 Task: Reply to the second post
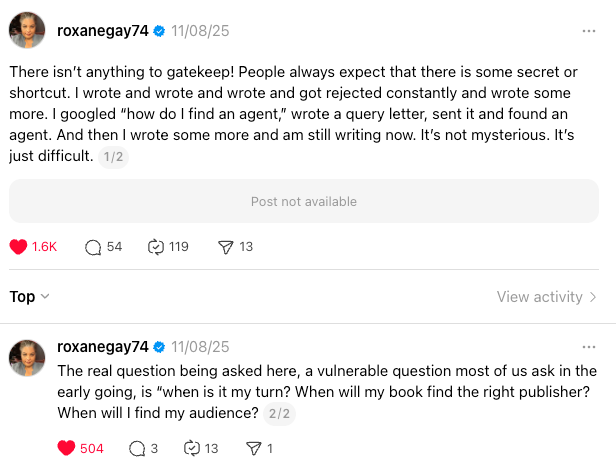pyautogui.click(x=137, y=448)
